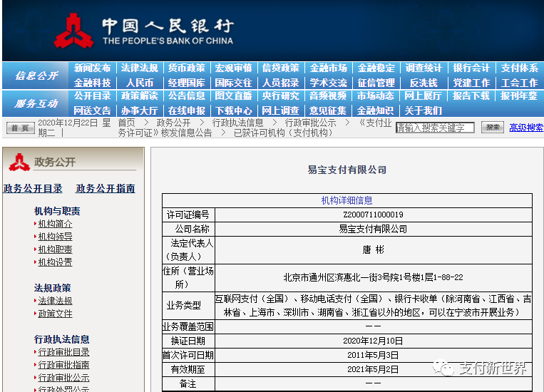Click 行政审批公示 breadcrumb link
Viewport: 544px width, 392px height.
[310, 123]
